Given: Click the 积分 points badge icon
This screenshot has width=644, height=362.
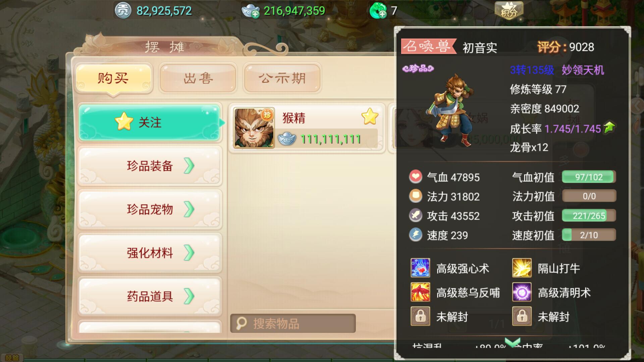Looking at the screenshot, I should point(509,10).
